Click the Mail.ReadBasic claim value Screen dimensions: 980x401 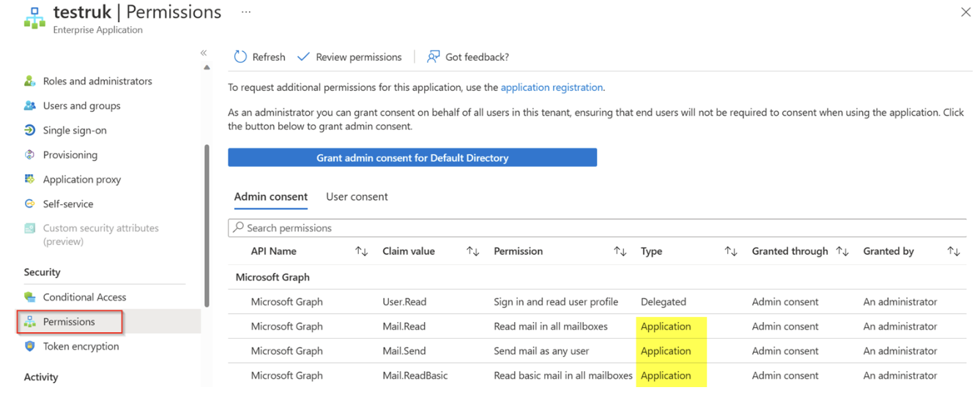(415, 375)
